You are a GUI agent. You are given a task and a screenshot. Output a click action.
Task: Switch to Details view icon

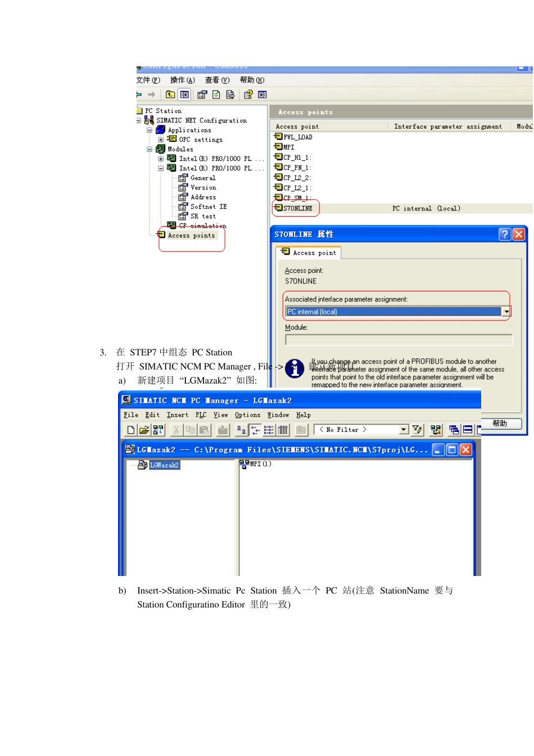point(283,430)
